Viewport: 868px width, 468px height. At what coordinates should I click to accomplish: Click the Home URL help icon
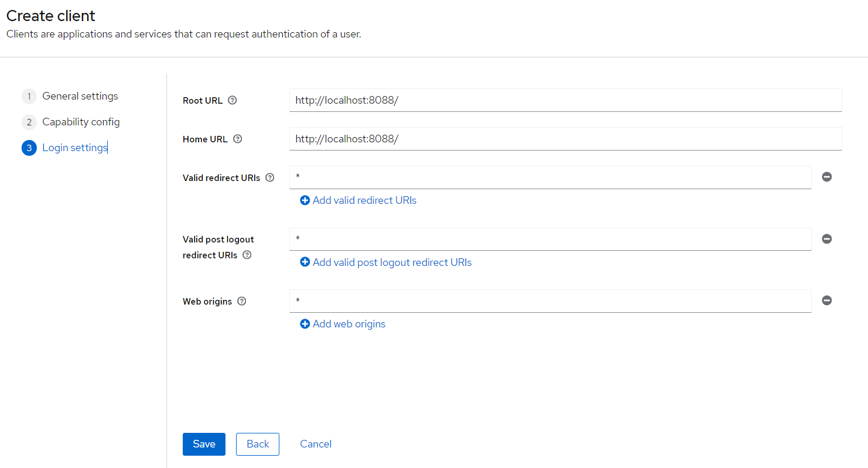(x=237, y=139)
